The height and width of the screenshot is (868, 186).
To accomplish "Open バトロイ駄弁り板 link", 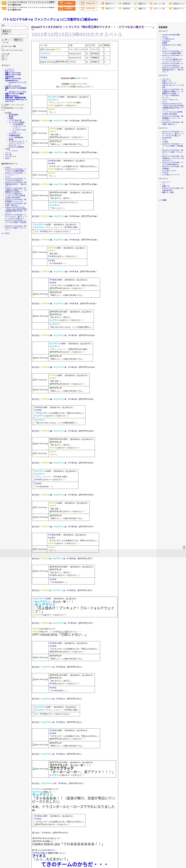I will click(15, 120).
